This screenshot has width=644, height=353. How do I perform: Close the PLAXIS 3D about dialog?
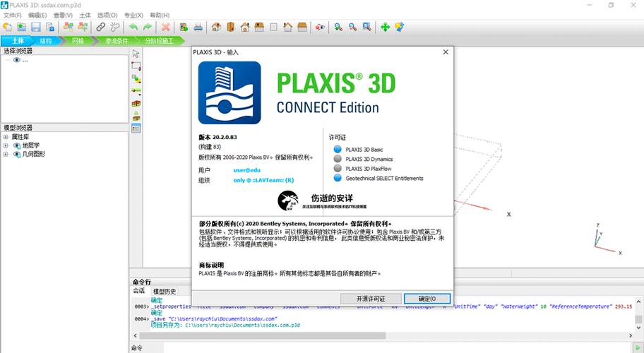446,52
